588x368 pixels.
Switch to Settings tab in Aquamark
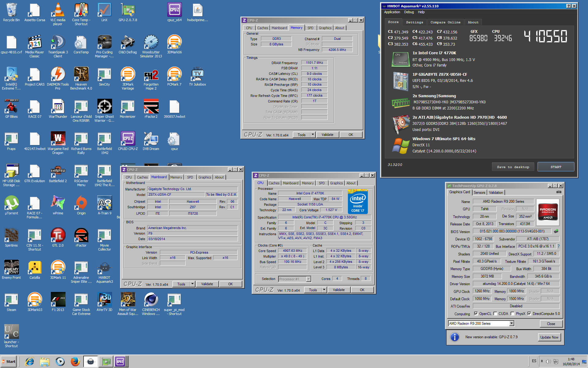414,22
